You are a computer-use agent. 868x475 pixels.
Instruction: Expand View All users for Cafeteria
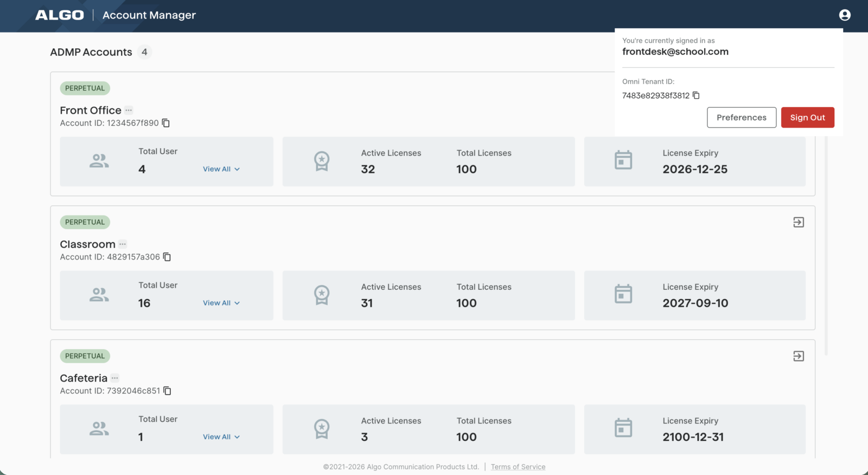pyautogui.click(x=221, y=437)
